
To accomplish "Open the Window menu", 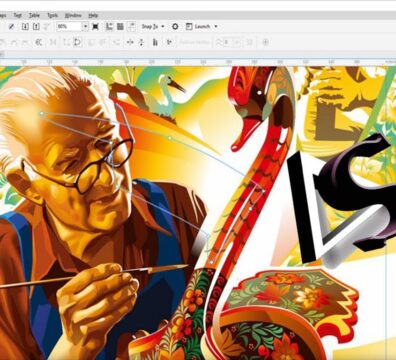I will coord(73,15).
